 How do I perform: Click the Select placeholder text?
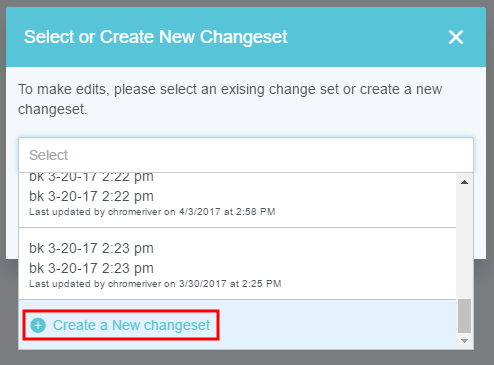tap(48, 155)
